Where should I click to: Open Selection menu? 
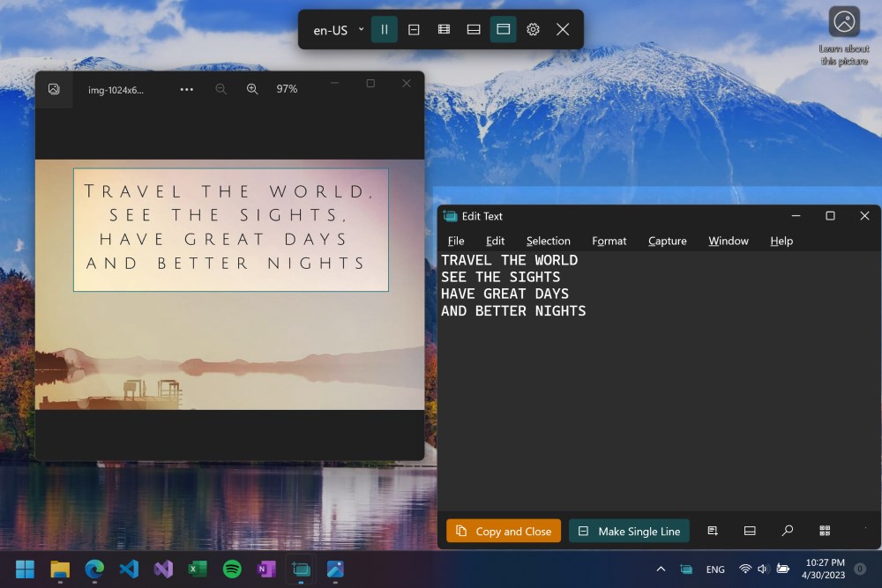point(548,242)
